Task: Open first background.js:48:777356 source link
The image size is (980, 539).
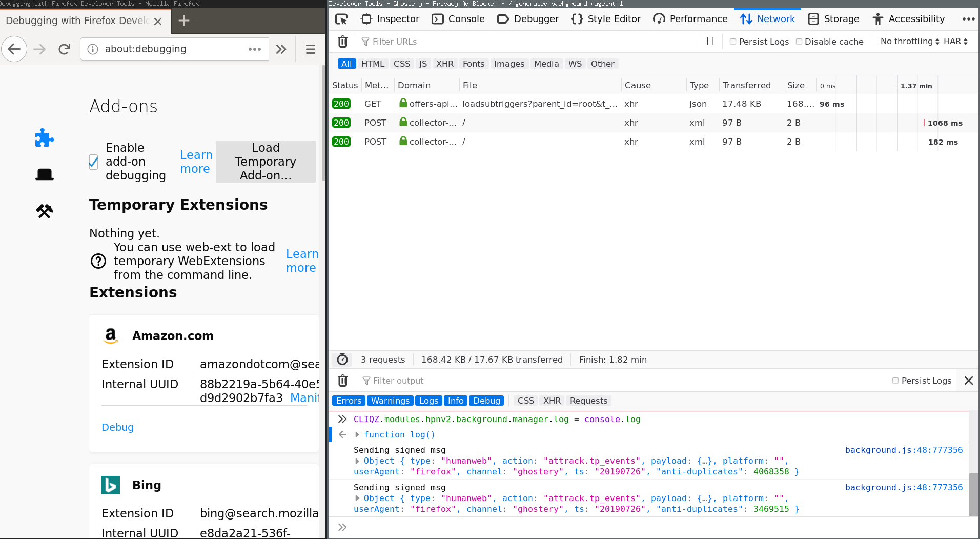Action: (904, 450)
